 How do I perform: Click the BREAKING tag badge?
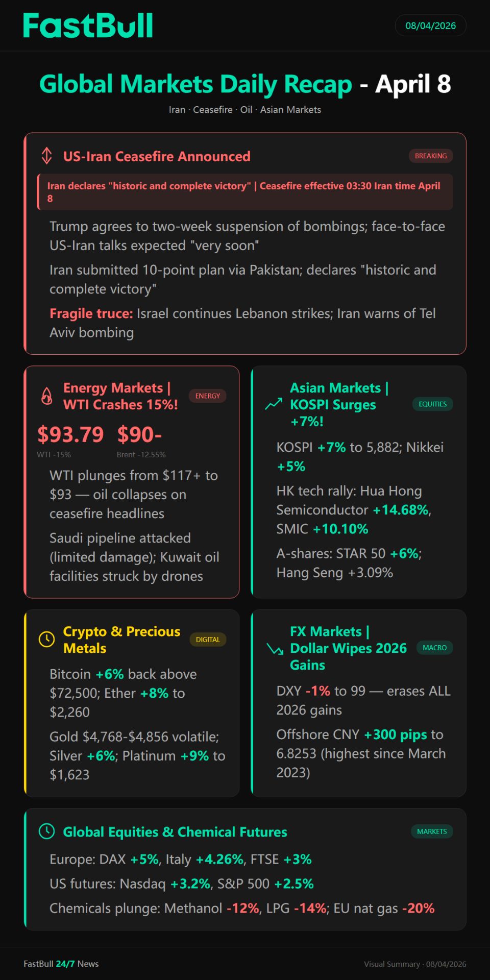tap(430, 156)
